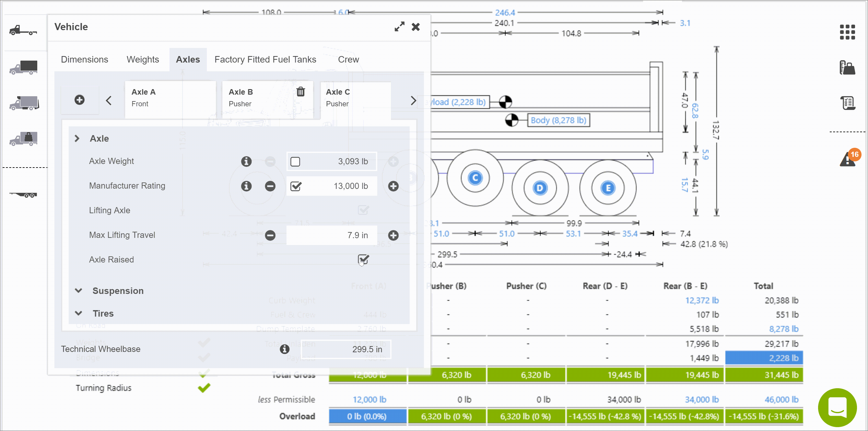Open the Factory Fitted Fuel Tanks tab
The image size is (868, 431).
point(265,60)
